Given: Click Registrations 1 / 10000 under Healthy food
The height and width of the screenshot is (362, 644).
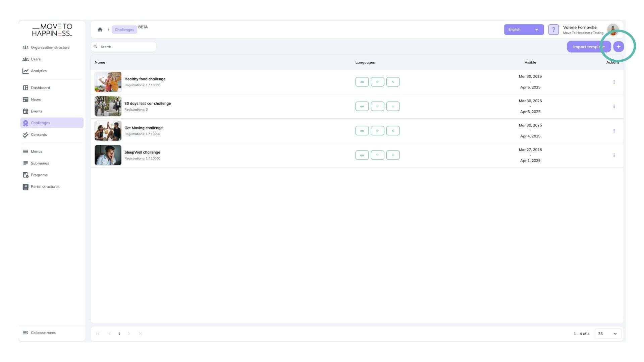Looking at the screenshot, I should coord(142,85).
